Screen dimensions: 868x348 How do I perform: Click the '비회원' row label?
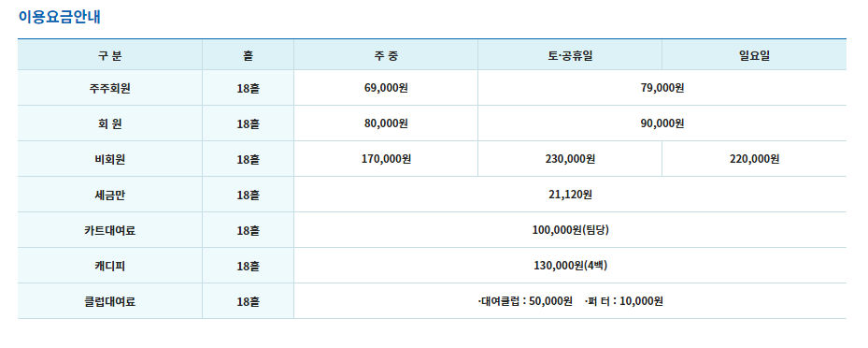(x=110, y=159)
